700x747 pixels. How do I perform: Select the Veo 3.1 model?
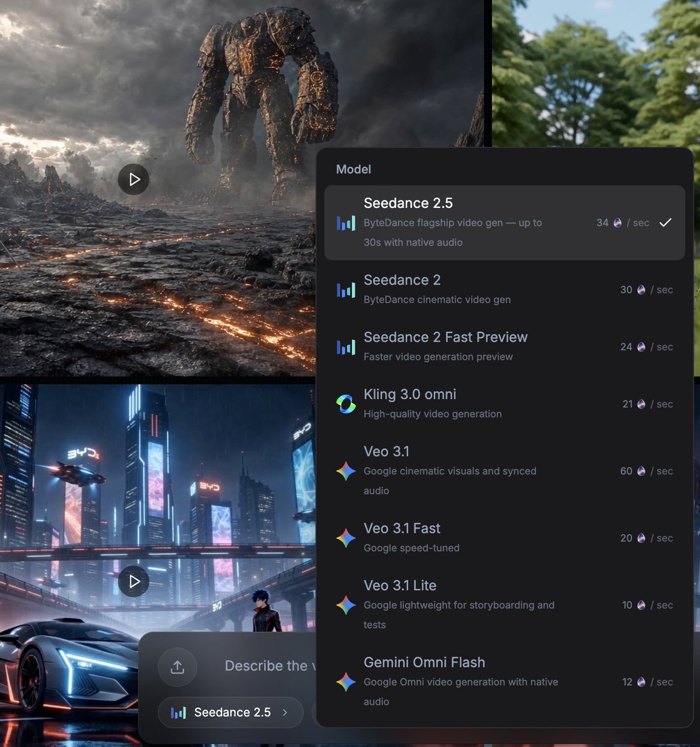(504, 471)
